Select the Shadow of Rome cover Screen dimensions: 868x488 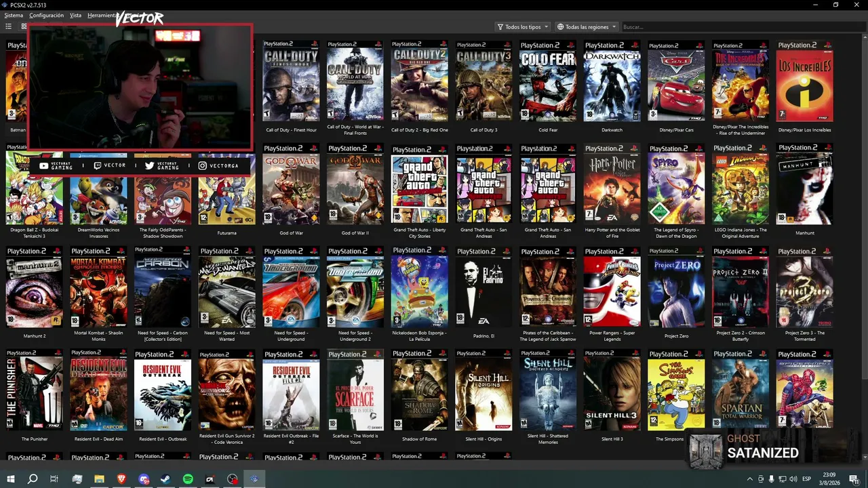click(419, 390)
